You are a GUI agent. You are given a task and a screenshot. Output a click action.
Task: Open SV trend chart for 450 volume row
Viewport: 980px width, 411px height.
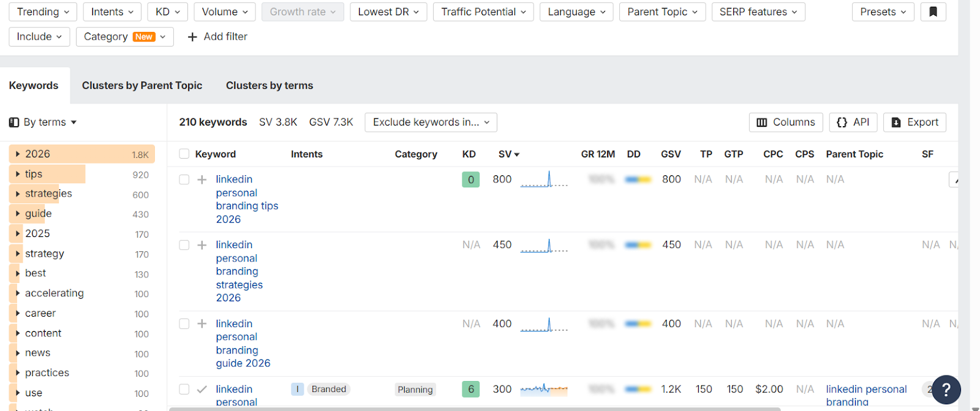(x=544, y=245)
